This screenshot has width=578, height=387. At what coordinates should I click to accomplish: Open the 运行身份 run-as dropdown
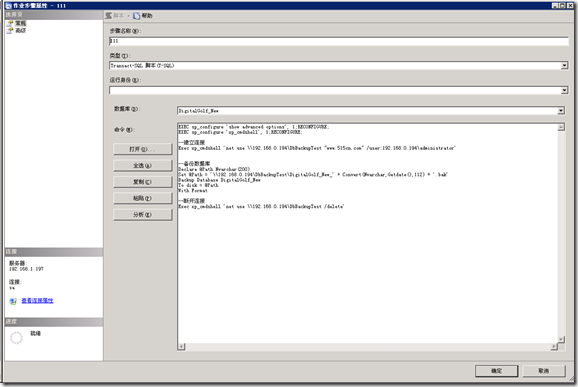click(564, 90)
